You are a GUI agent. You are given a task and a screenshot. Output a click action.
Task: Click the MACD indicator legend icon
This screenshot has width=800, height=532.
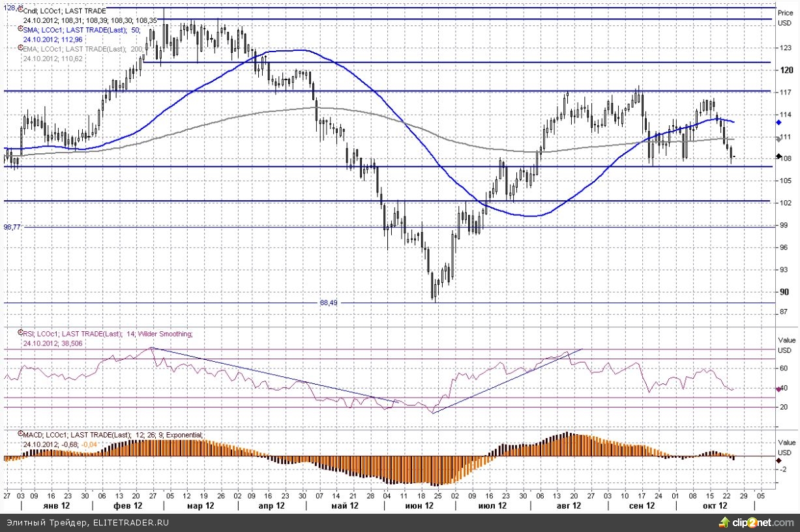[x=20, y=435]
